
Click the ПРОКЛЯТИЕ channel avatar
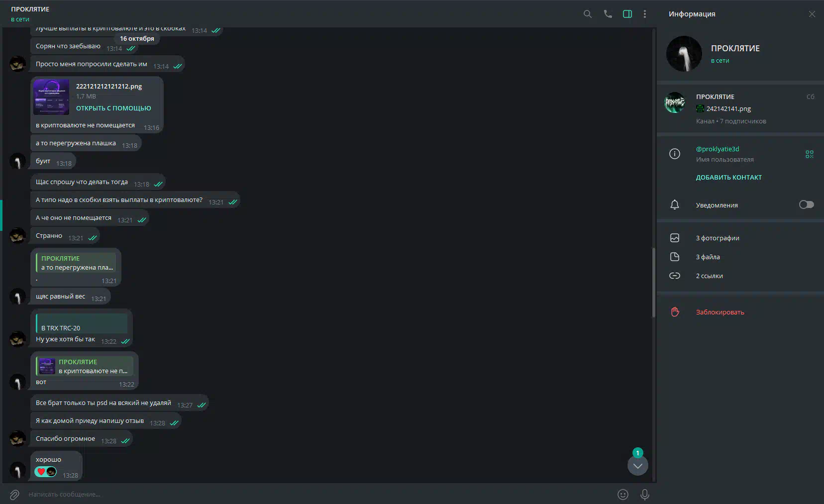tap(675, 103)
